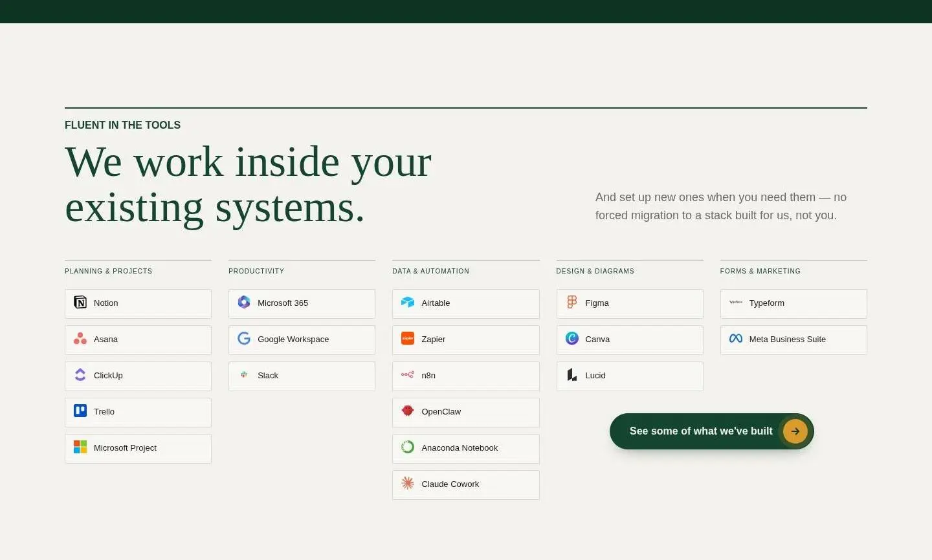Click the Microsoft Project label text
The image size is (932, 560).
pyautogui.click(x=125, y=447)
